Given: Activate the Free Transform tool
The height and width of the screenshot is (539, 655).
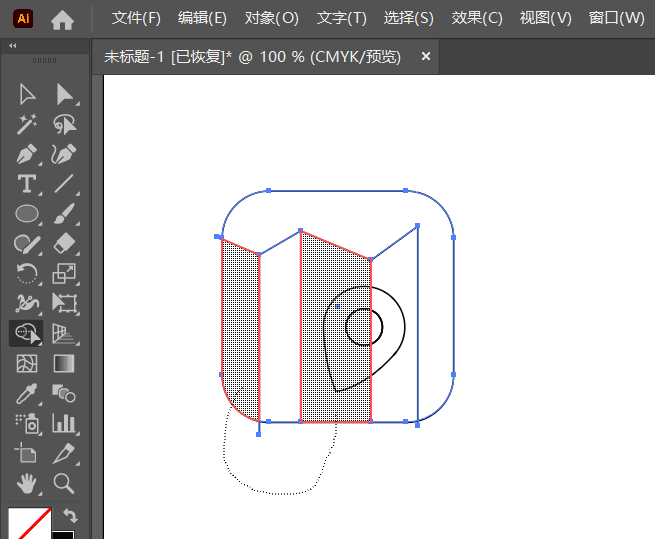Looking at the screenshot, I should click(65, 303).
